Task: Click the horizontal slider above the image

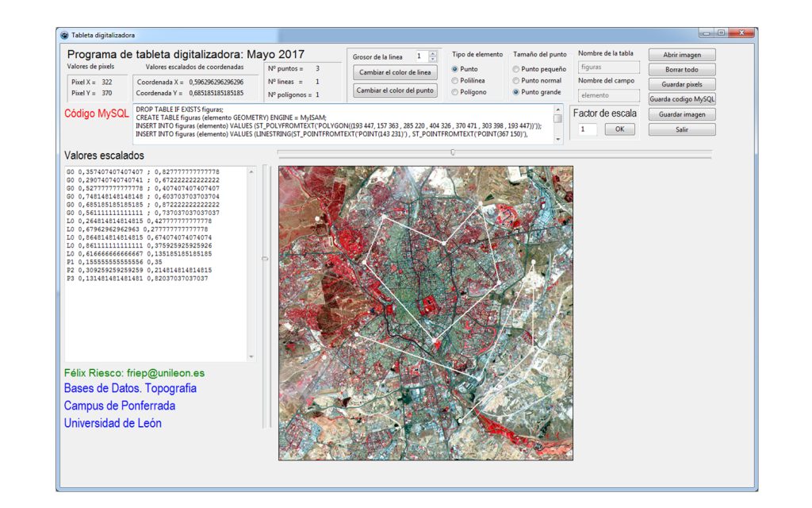Action: [x=453, y=152]
